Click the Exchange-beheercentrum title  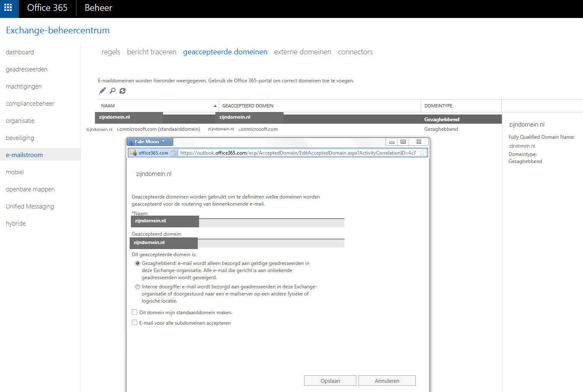pyautogui.click(x=58, y=30)
